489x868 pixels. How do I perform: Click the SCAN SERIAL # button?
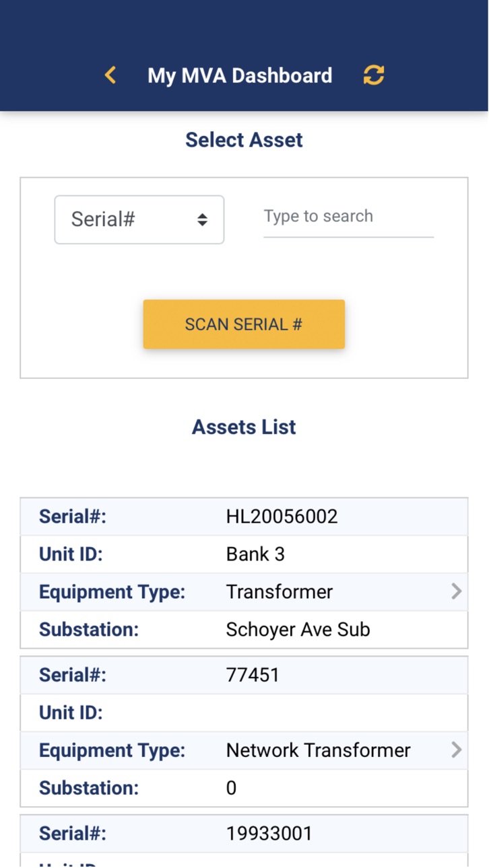pos(244,324)
